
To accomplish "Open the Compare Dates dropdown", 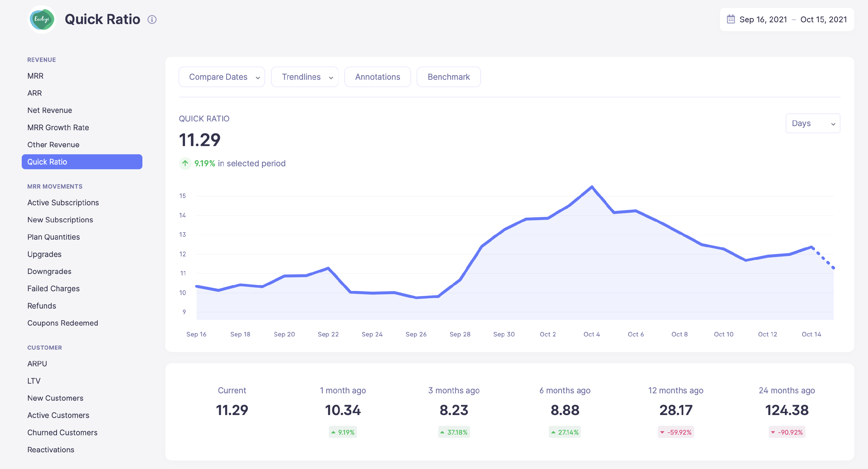I will tap(222, 77).
